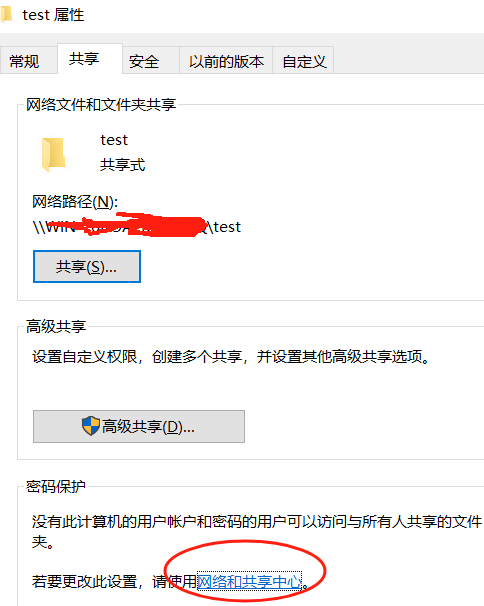Screen dimensions: 484x606
Task: Click the 设置自定义权限 description text
Action: pyautogui.click(x=231, y=356)
